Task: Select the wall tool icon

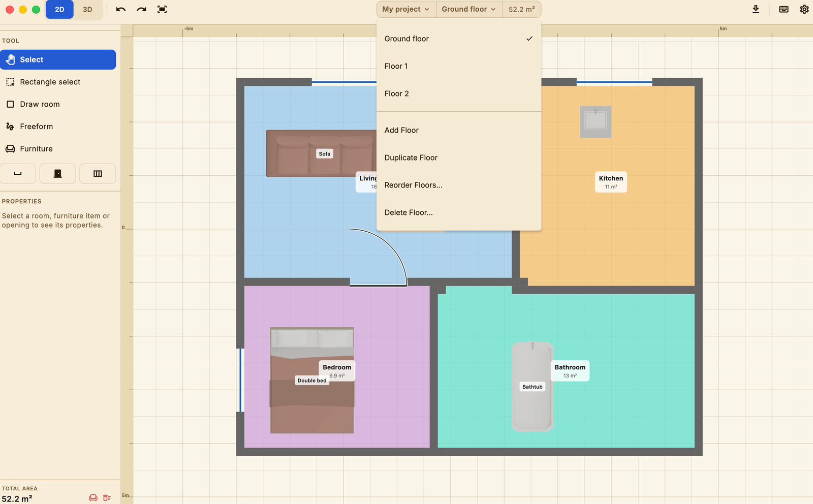Action: 18,174
